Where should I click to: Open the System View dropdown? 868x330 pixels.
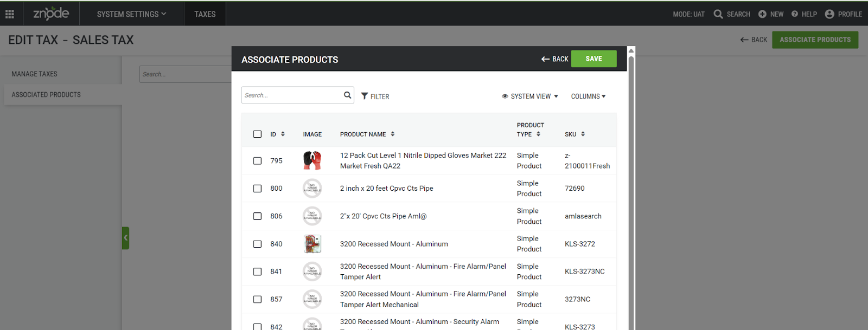coord(530,96)
